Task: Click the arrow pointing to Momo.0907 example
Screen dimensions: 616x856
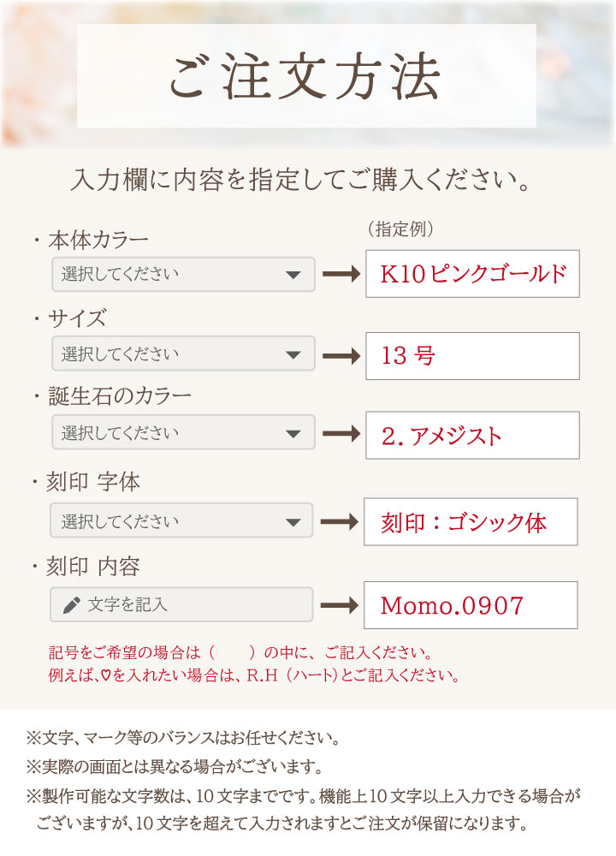Action: (x=340, y=604)
